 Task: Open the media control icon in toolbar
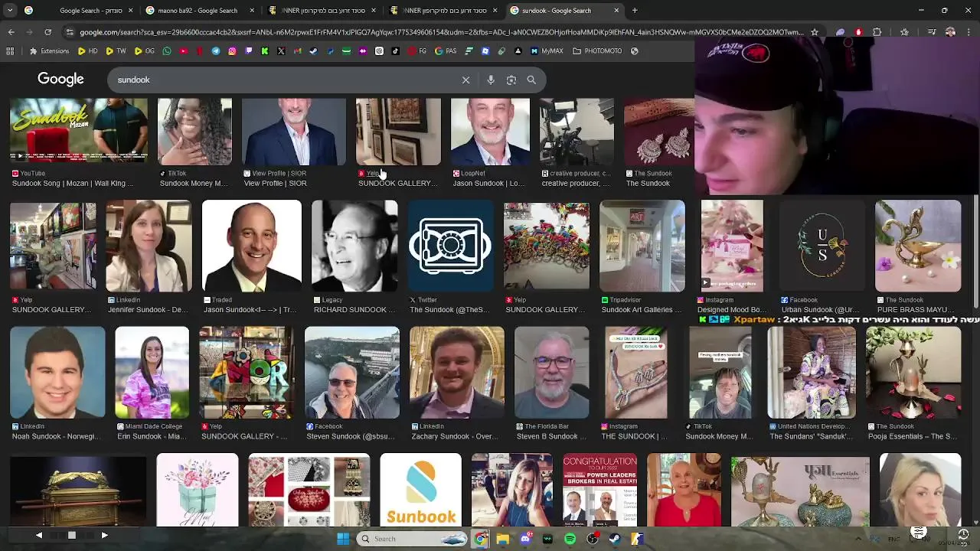tap(932, 32)
